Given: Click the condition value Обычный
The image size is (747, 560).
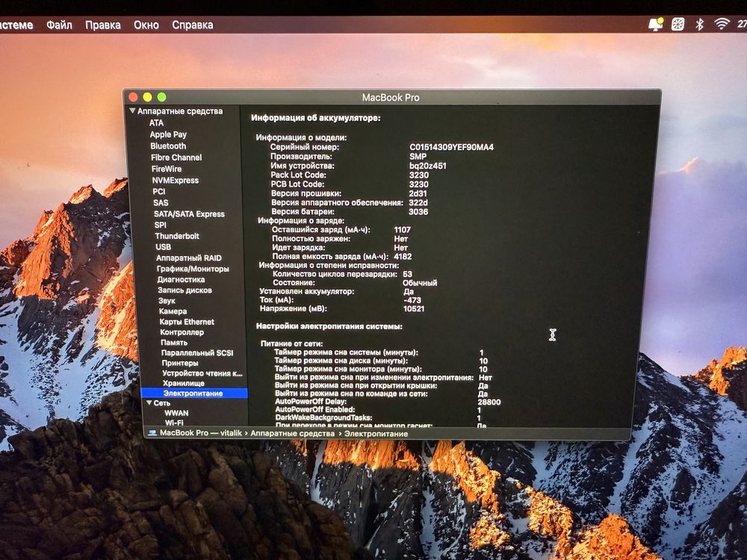Looking at the screenshot, I should click(420, 283).
